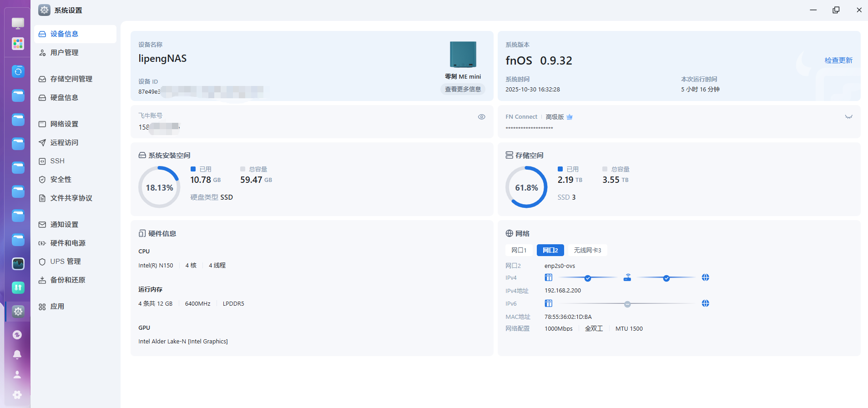
Task: Switch to the 无线网卡3 tab
Action: pyautogui.click(x=587, y=250)
